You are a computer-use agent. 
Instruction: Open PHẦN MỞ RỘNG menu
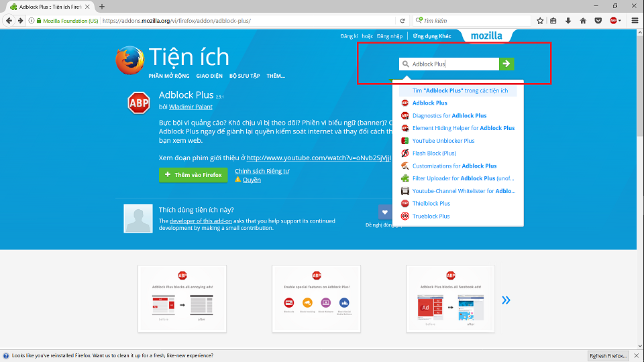click(x=169, y=76)
